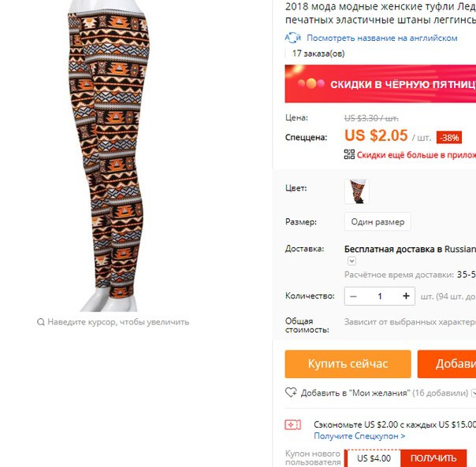Click the magnifier icon under product image
The height and width of the screenshot is (467, 476).
pyautogui.click(x=41, y=321)
